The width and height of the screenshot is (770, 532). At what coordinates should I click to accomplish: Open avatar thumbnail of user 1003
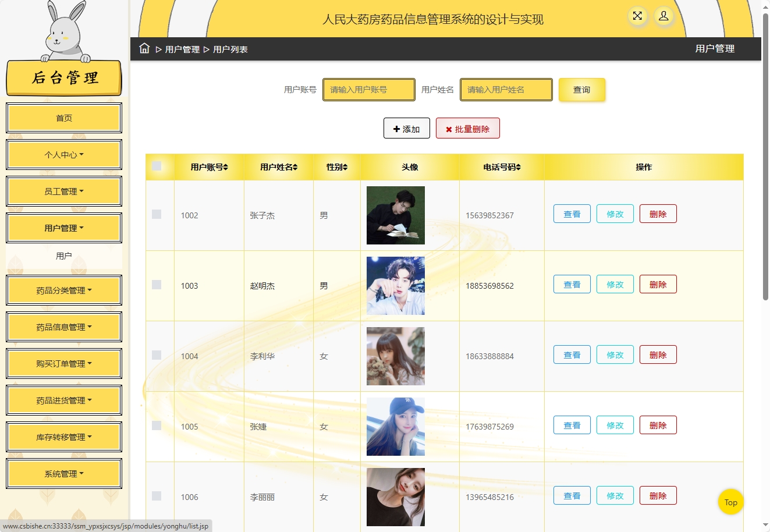click(396, 286)
